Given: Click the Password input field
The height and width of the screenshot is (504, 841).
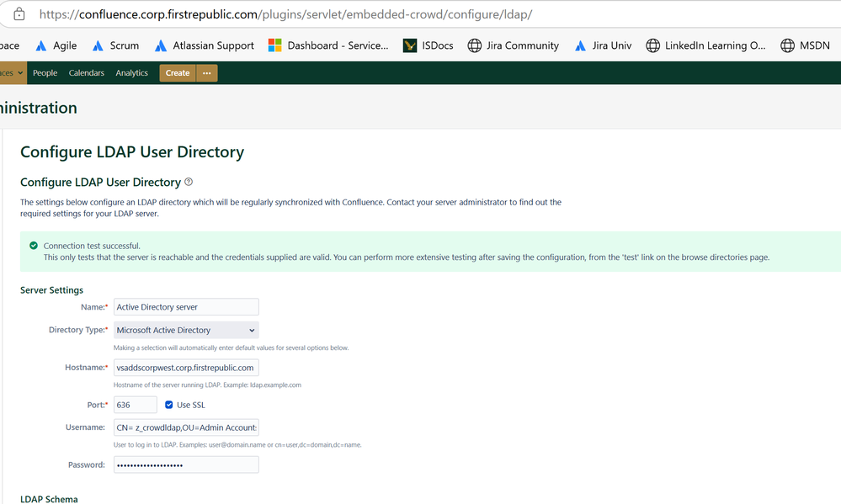Looking at the screenshot, I should pyautogui.click(x=186, y=464).
